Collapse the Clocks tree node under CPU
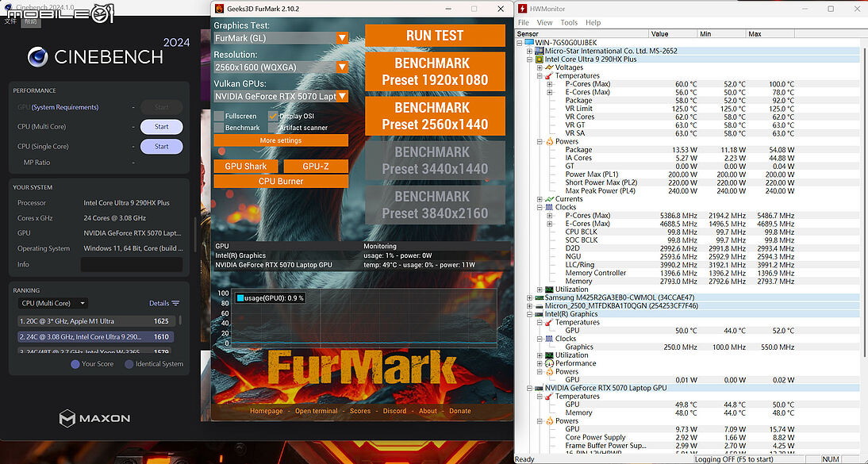Viewport: 868px width, 464px height. 540,207
